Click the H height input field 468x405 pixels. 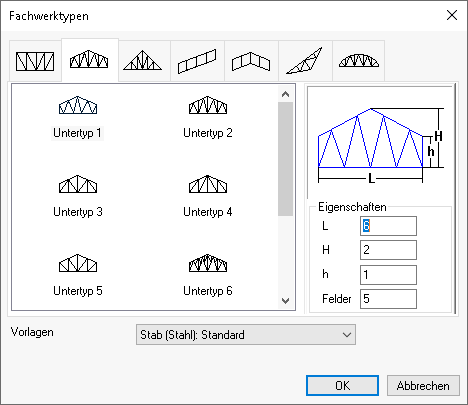(x=388, y=250)
